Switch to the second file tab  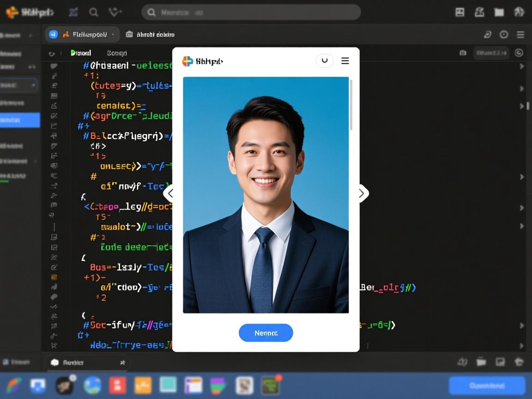[150, 34]
